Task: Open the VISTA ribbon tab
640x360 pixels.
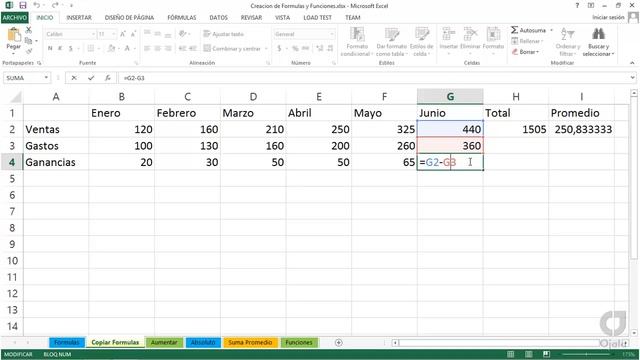Action: (282, 18)
